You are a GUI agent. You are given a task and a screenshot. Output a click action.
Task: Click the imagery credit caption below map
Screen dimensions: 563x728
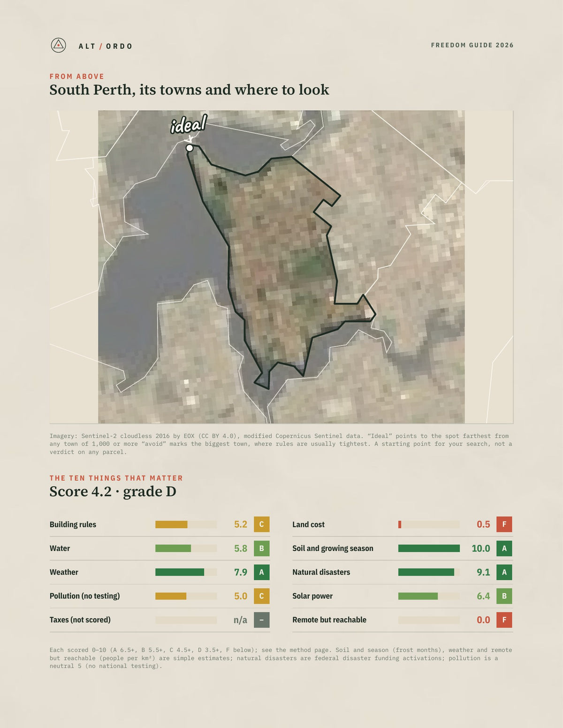click(x=281, y=444)
